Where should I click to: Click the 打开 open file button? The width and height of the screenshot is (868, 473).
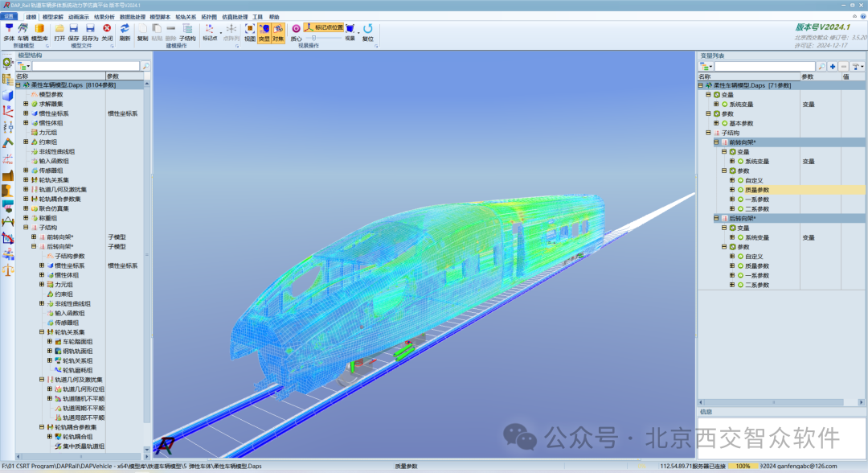pyautogui.click(x=59, y=32)
